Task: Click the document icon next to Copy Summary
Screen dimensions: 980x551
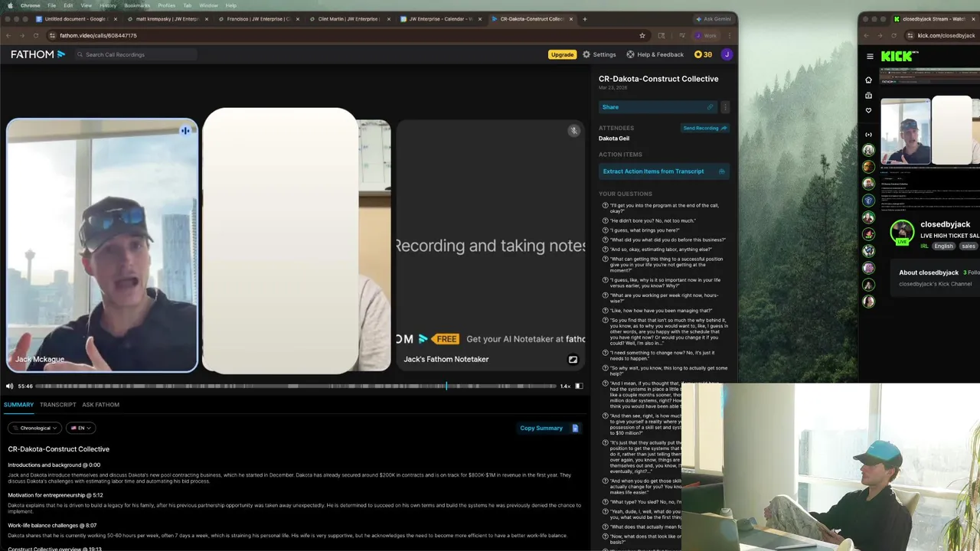Action: coord(575,428)
